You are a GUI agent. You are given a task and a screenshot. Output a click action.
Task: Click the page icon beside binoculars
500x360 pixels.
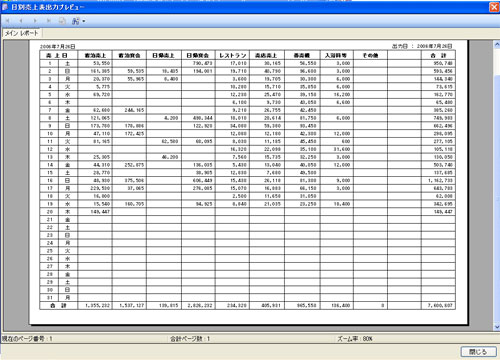pyautogui.click(x=62, y=21)
